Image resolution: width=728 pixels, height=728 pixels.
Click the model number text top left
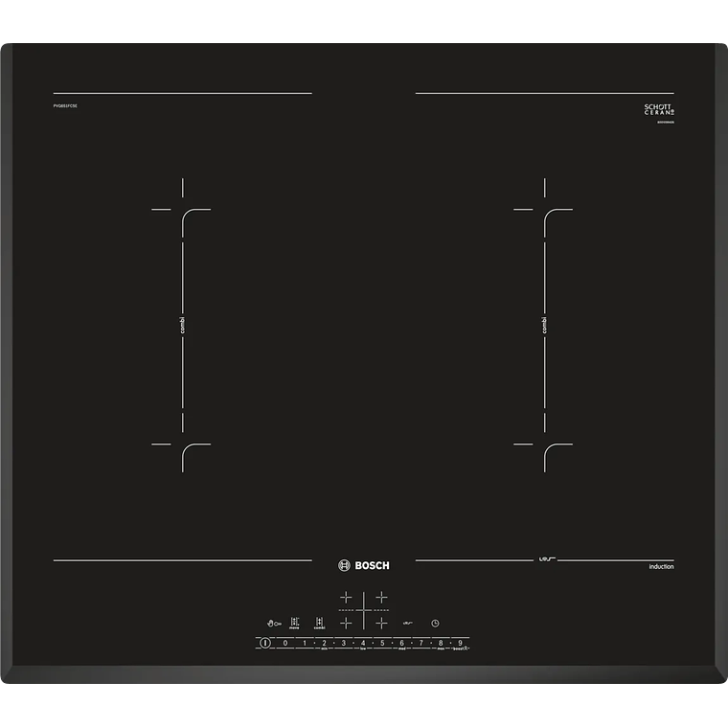65,106
